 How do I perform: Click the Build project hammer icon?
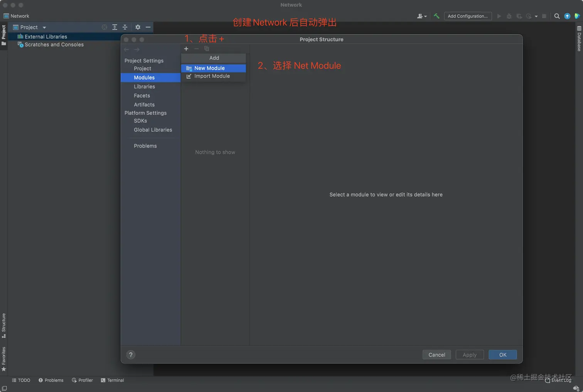click(x=436, y=16)
